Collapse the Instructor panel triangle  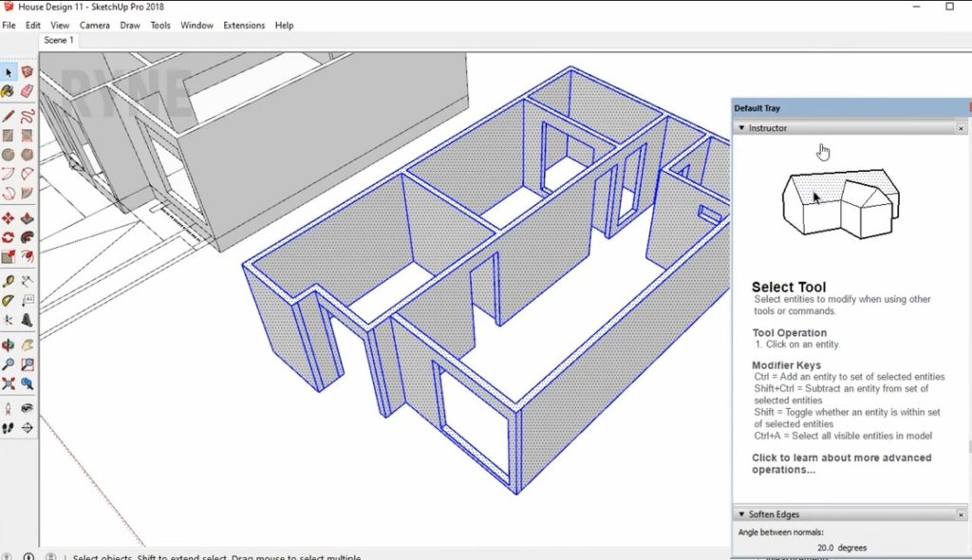(741, 128)
